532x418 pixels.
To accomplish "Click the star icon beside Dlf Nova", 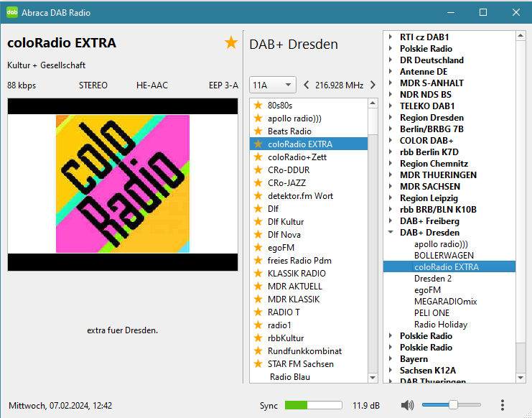I will click(258, 235).
